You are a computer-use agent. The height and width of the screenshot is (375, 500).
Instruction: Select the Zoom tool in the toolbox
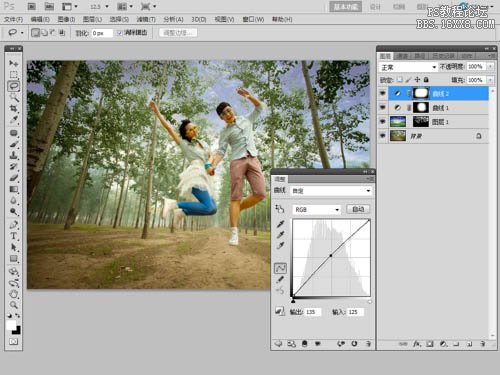point(14,305)
